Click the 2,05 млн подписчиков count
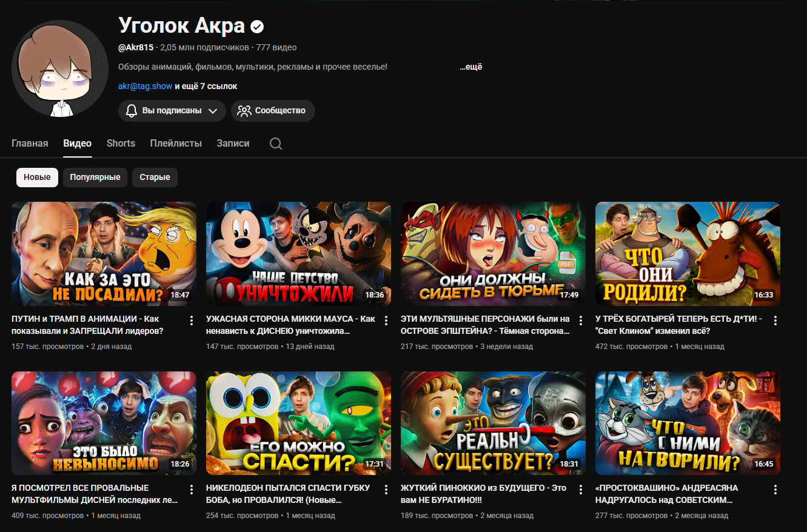The width and height of the screenshot is (807, 532). (x=204, y=47)
